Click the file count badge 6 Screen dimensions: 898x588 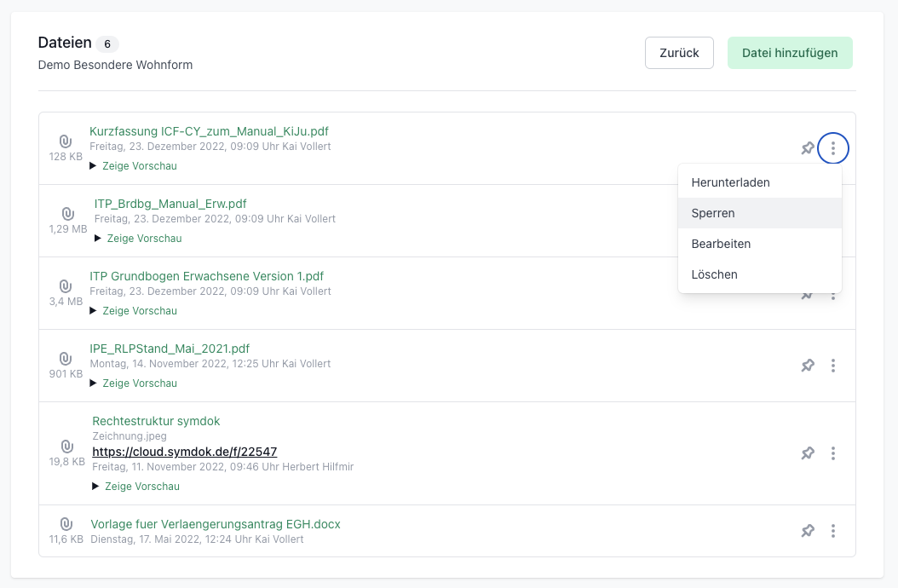[x=107, y=44]
